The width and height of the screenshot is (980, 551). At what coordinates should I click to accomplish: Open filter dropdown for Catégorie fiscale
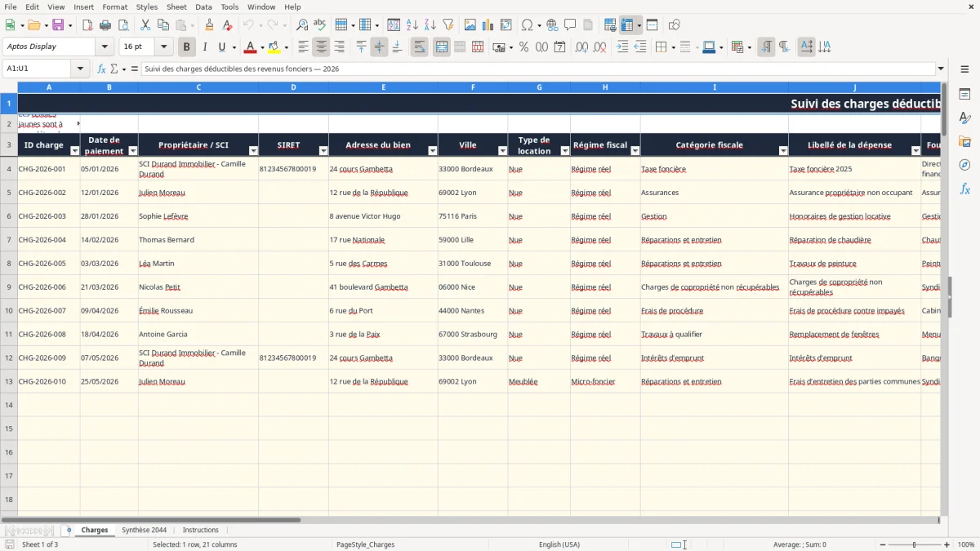782,151
